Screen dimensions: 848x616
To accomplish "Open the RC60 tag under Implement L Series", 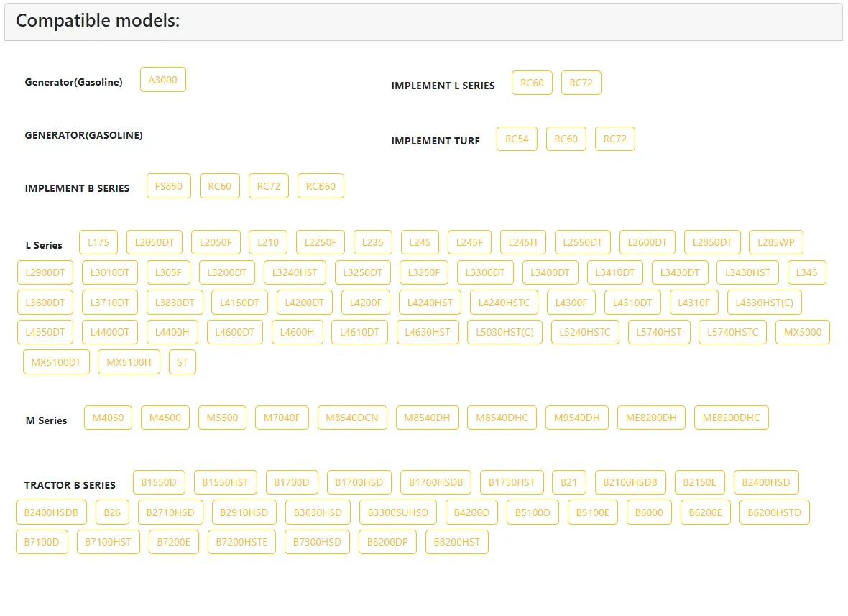I will (533, 83).
